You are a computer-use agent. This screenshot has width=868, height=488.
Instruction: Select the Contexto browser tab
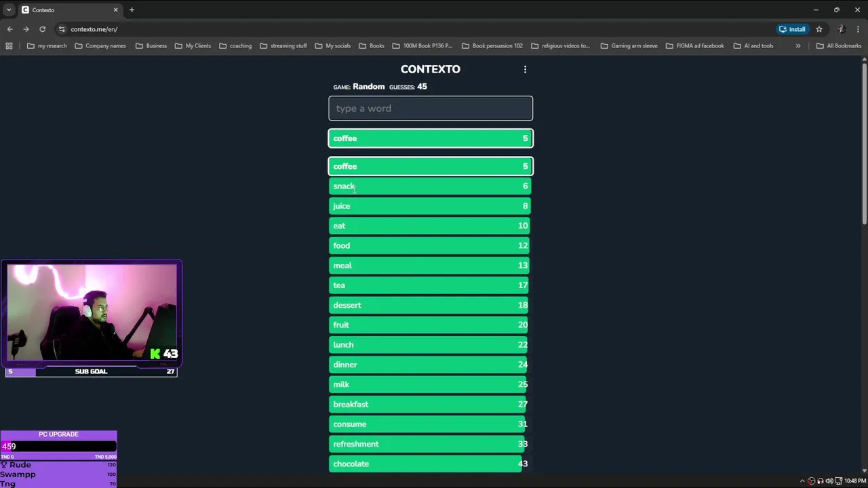pos(70,9)
